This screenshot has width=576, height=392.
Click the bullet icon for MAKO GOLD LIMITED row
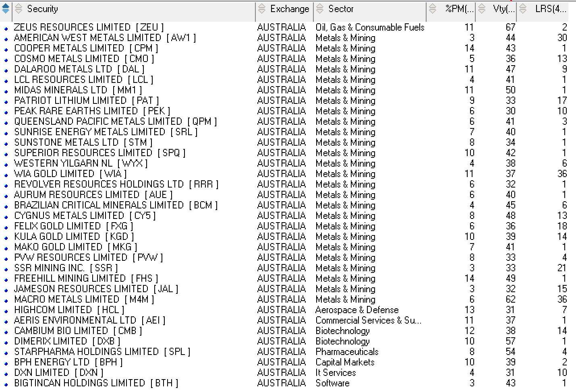click(6, 249)
